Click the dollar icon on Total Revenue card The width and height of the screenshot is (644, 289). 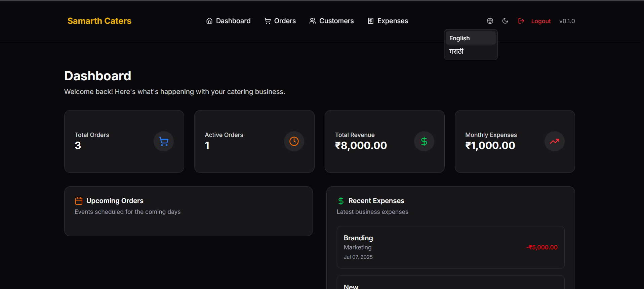tap(424, 141)
